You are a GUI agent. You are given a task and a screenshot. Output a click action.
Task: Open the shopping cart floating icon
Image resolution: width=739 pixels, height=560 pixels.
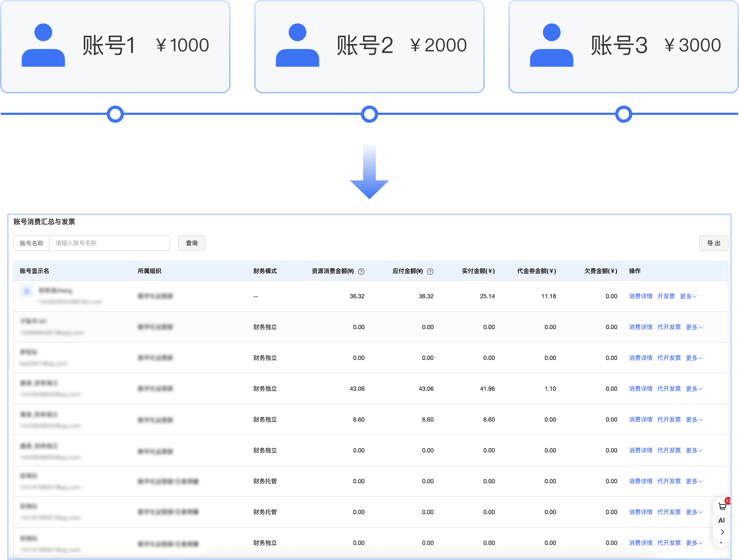coord(722,507)
